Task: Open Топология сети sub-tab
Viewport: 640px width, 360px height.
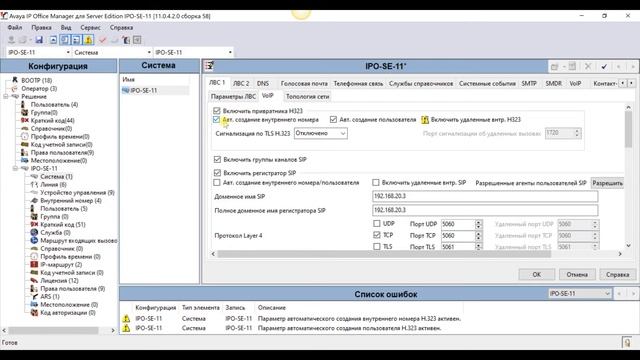Action: point(307,97)
